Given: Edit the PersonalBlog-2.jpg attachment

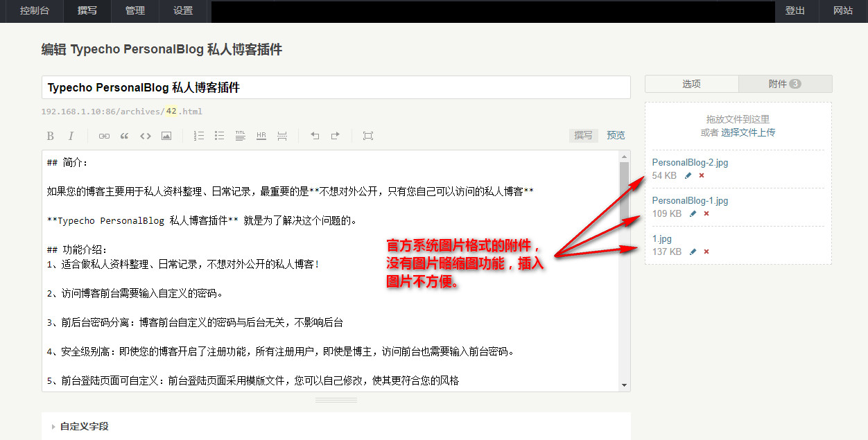Looking at the screenshot, I should coord(688,176).
